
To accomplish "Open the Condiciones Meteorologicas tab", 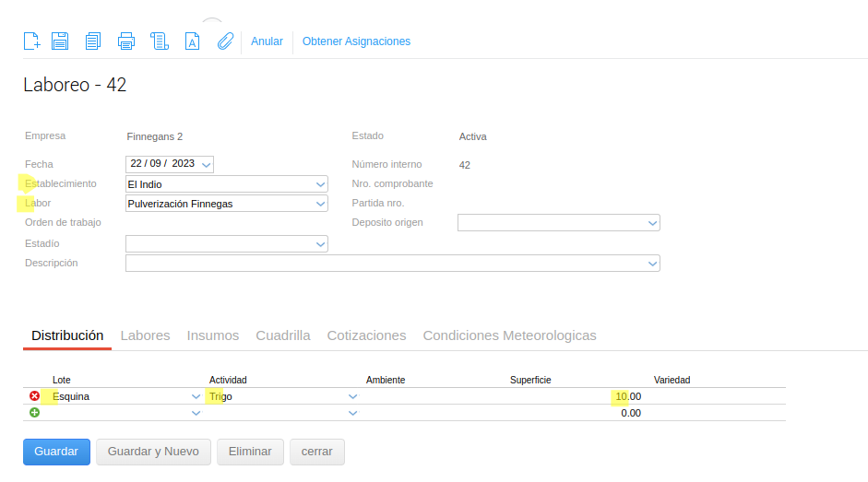I will (x=509, y=335).
